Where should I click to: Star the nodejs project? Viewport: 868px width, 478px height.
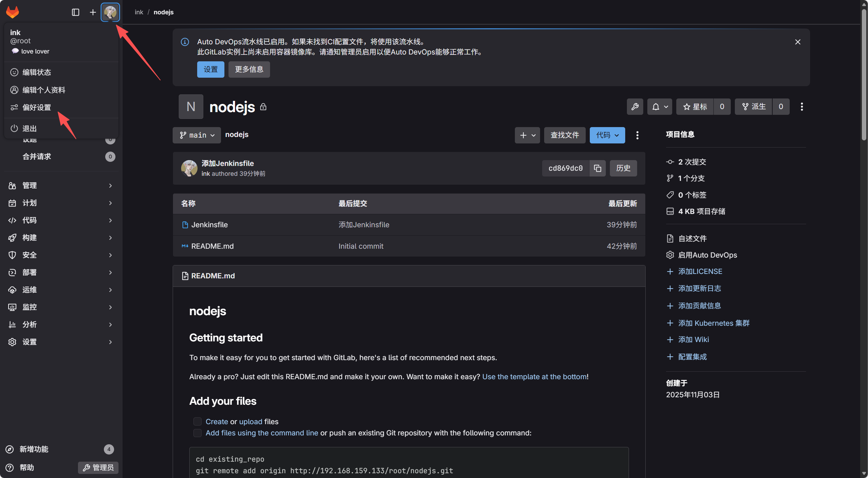coord(695,107)
